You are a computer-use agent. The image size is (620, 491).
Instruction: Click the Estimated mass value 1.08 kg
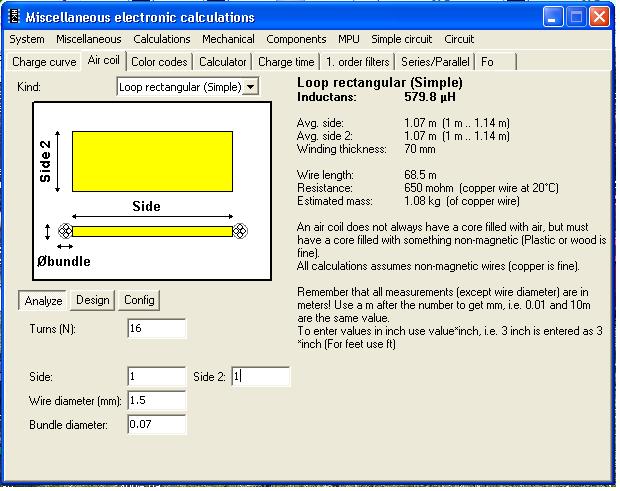pyautogui.click(x=422, y=201)
